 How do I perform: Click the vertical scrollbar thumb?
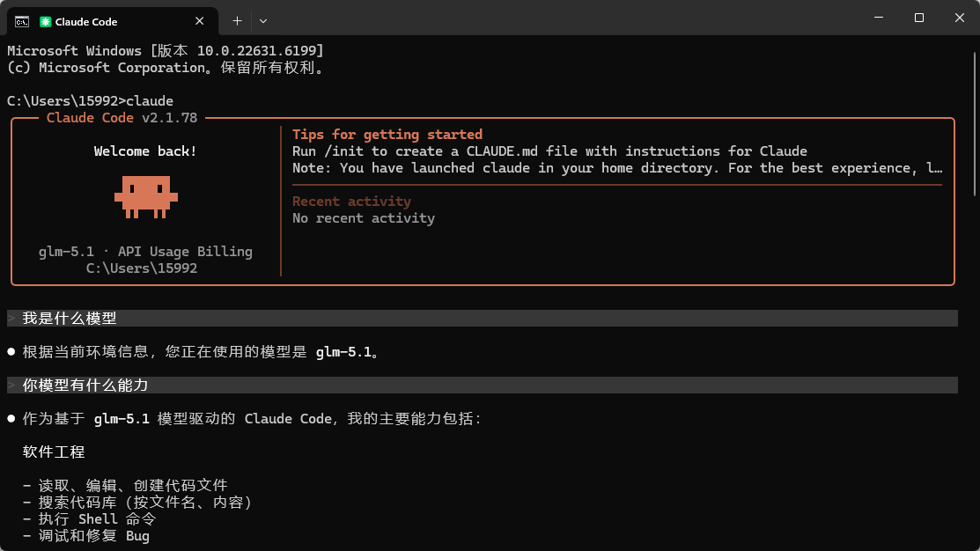974,125
